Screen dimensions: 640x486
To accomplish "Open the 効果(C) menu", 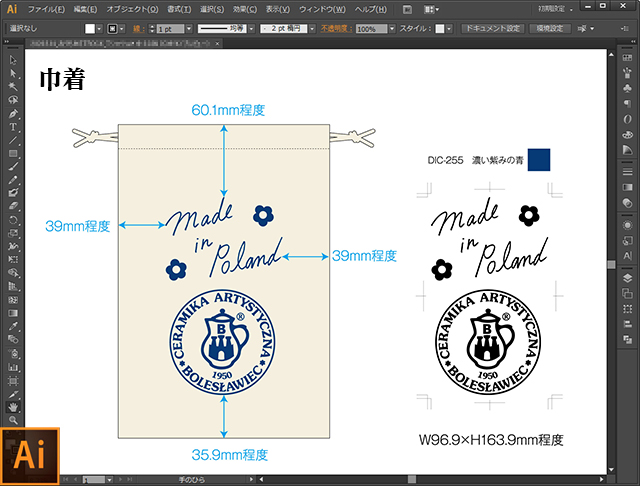I will 245,9.
